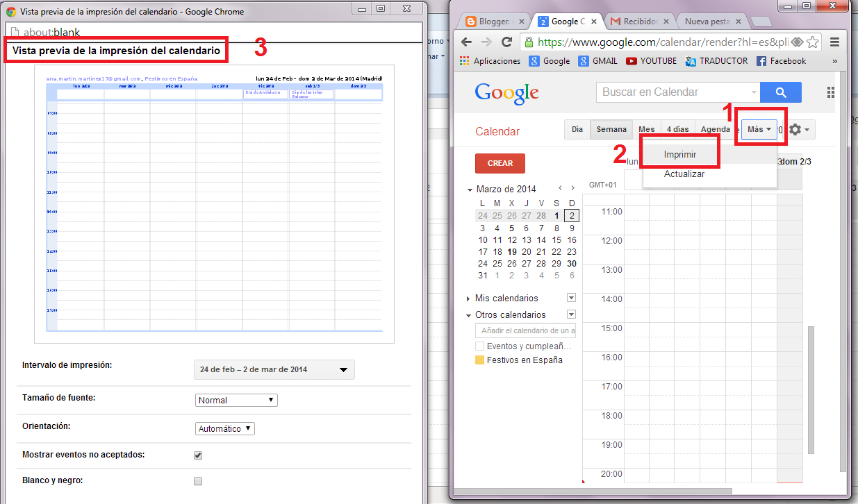Open the Orientación dropdown
This screenshot has width=858, height=504.
[225, 428]
